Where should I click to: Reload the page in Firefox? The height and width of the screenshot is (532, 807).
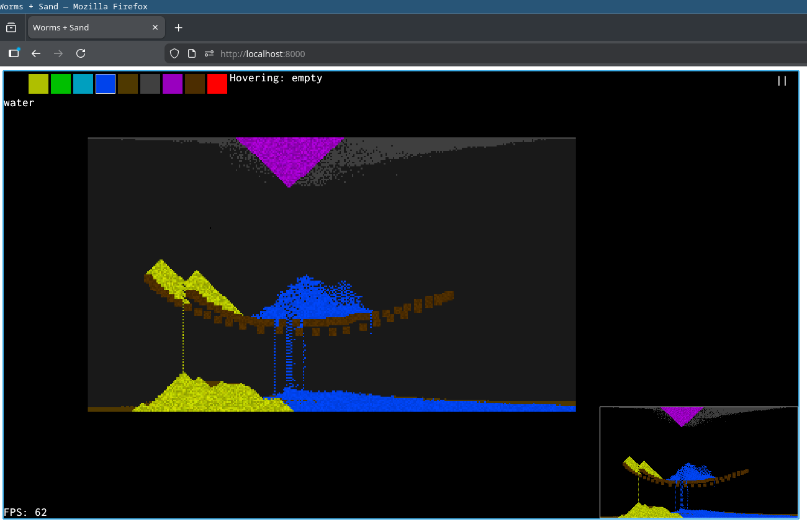pyautogui.click(x=81, y=54)
